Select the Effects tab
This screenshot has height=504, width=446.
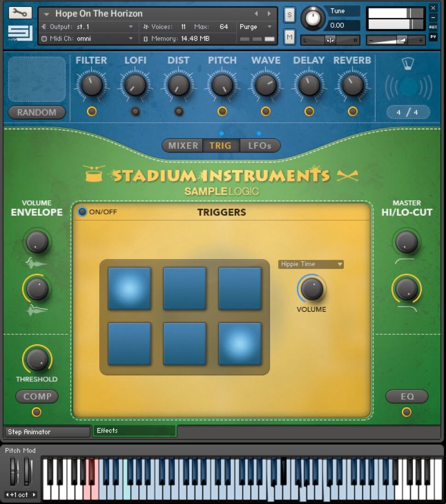point(134,431)
